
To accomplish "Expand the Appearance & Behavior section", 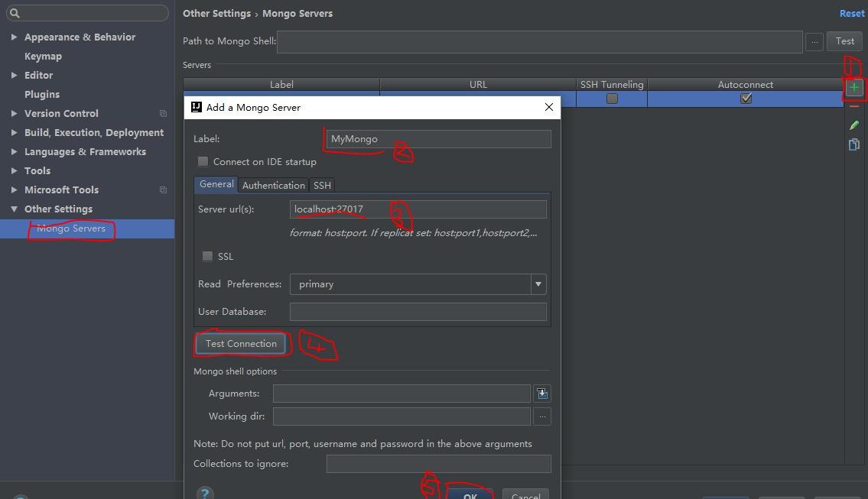I will pyautogui.click(x=14, y=37).
